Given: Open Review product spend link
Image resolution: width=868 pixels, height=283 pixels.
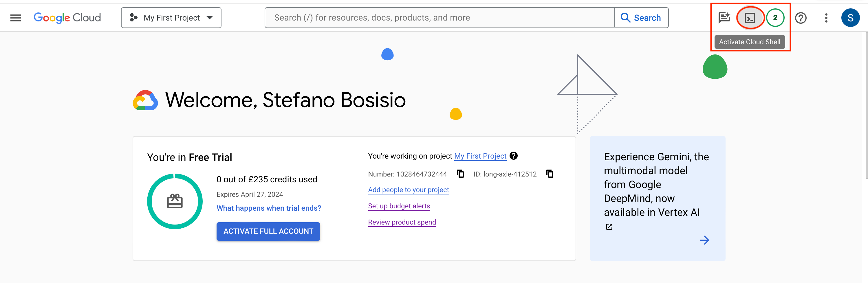Looking at the screenshot, I should [402, 222].
